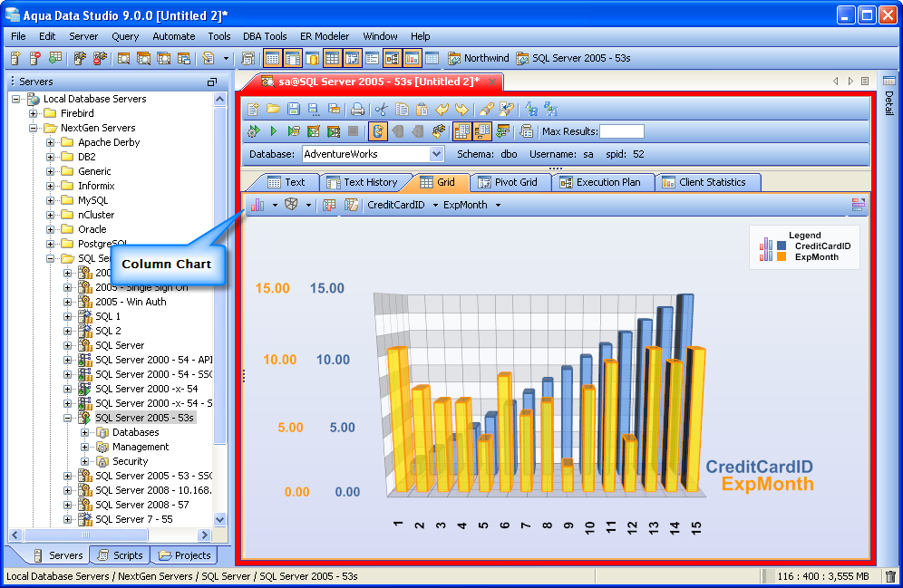This screenshot has width=903, height=588.
Task: Toggle the chart panel button in main toolbar
Action: coord(412,58)
